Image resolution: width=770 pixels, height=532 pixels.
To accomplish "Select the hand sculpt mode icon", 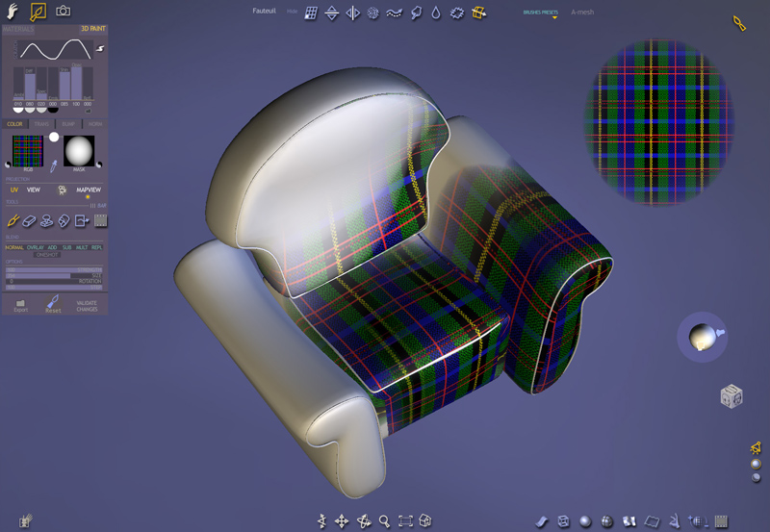I will 13,11.
